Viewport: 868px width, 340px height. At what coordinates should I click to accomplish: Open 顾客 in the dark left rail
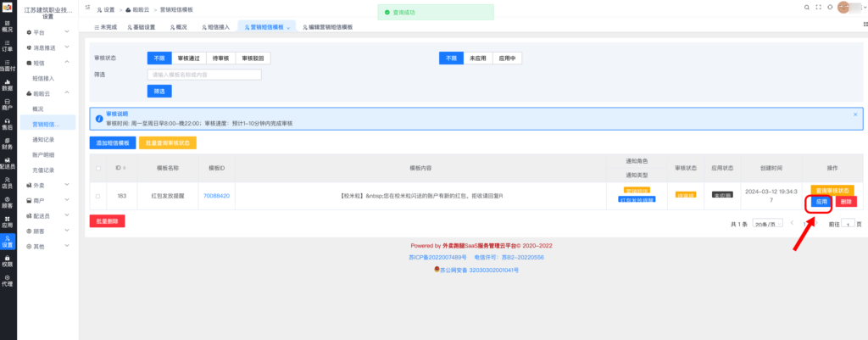(x=7, y=202)
